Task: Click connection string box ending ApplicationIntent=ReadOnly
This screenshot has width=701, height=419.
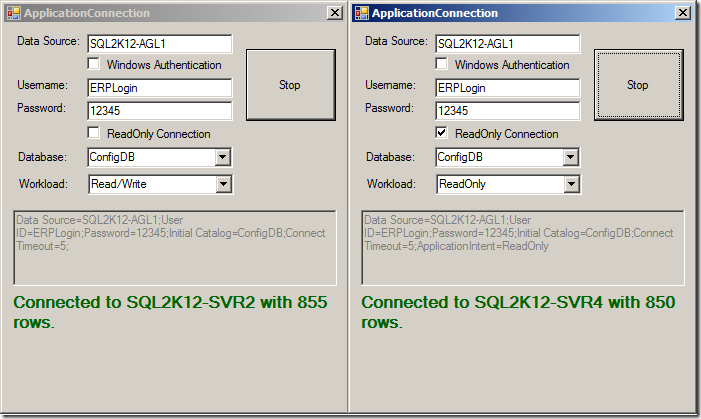Action: pyautogui.click(x=523, y=248)
